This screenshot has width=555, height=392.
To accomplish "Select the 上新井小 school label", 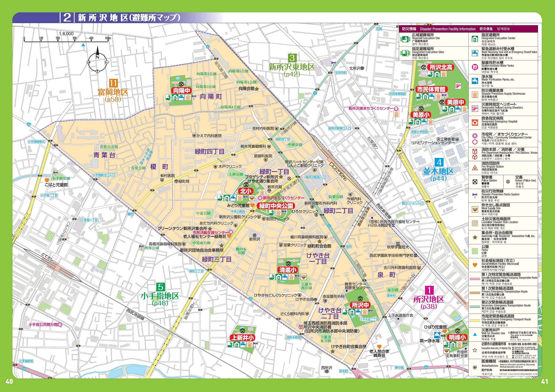I will [242, 337].
